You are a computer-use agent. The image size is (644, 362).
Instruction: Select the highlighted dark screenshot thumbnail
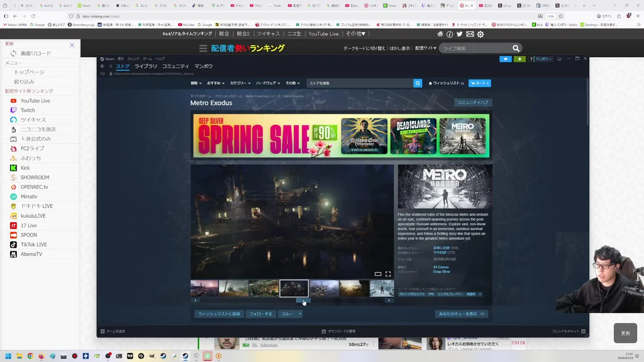[x=294, y=289]
